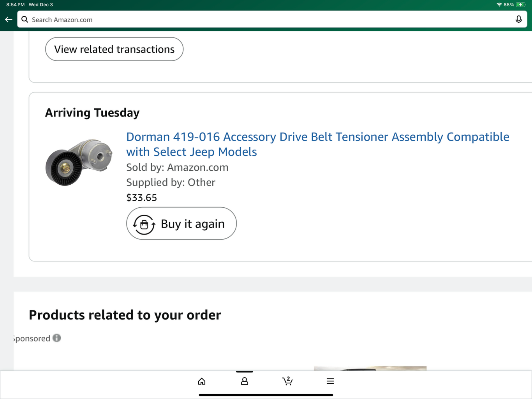532x399 pixels.
Task: Tap the partially visible sponsored product image
Action: [x=370, y=368]
